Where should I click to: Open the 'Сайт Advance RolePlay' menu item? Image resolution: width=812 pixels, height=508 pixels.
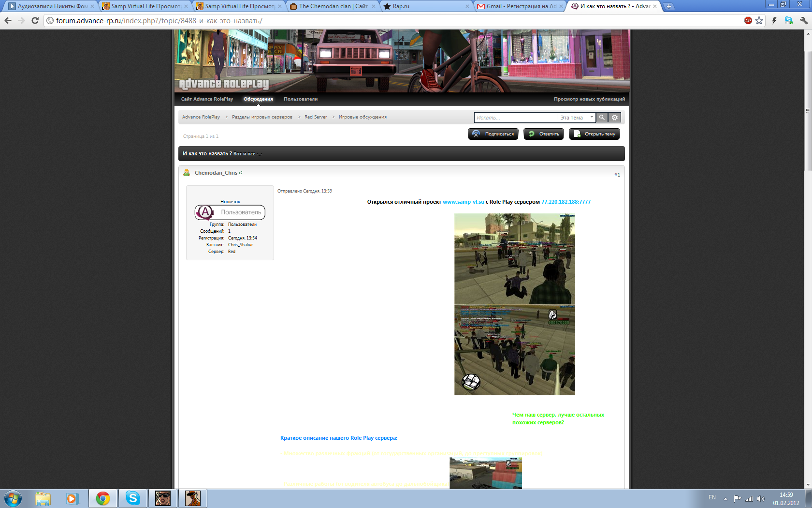tap(207, 99)
